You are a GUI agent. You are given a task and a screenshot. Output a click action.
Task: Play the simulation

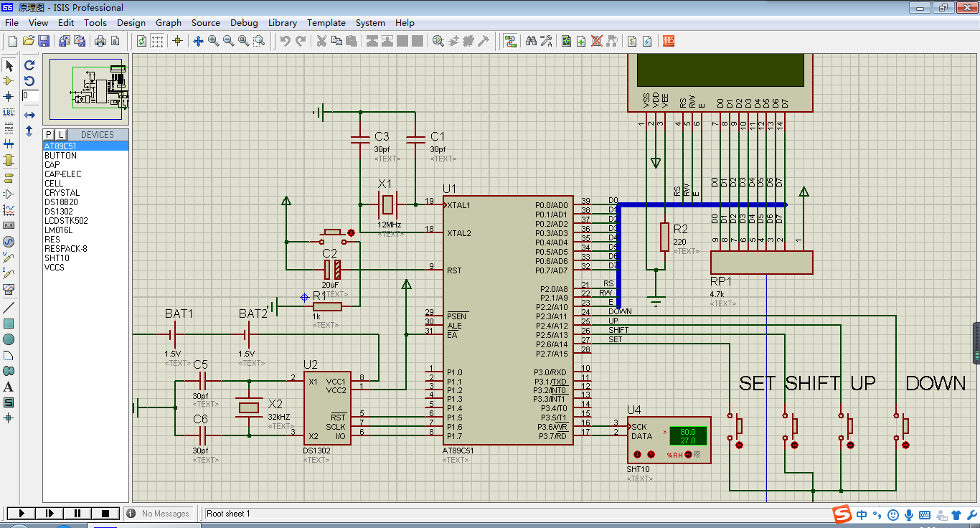(22, 513)
